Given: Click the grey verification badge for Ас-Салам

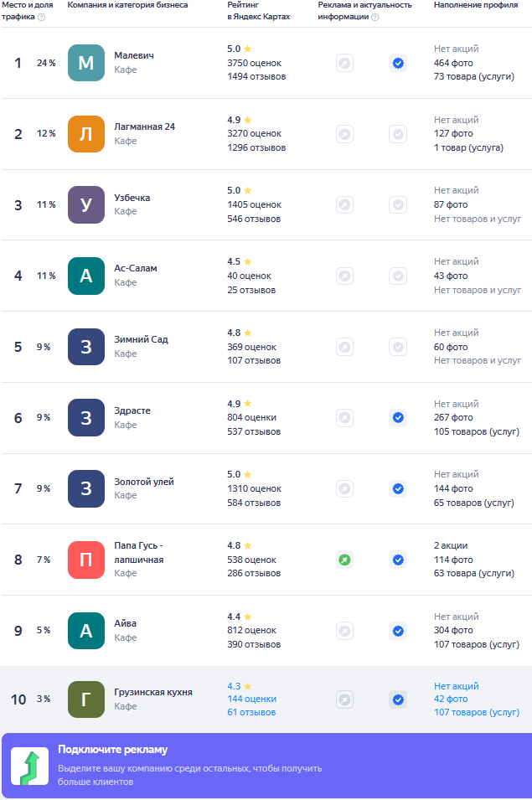Looking at the screenshot, I should (x=398, y=276).
